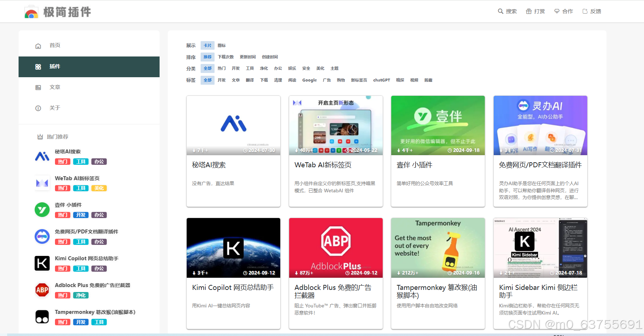Click the 免费网页/PDF翻译 icon in 热门推荐
The height and width of the screenshot is (336, 644).
tap(42, 237)
